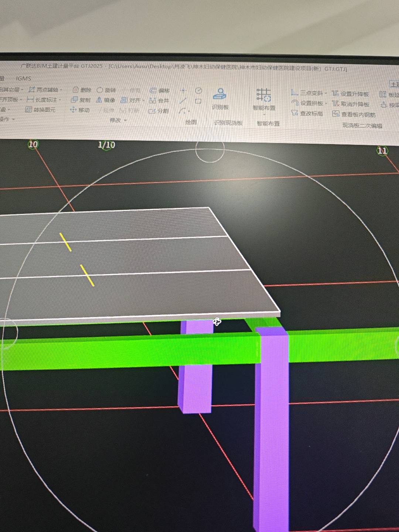Image resolution: width=399 pixels, height=532 pixels.
Task: Open the 对齐 dropdown arrow
Action: tap(143, 100)
